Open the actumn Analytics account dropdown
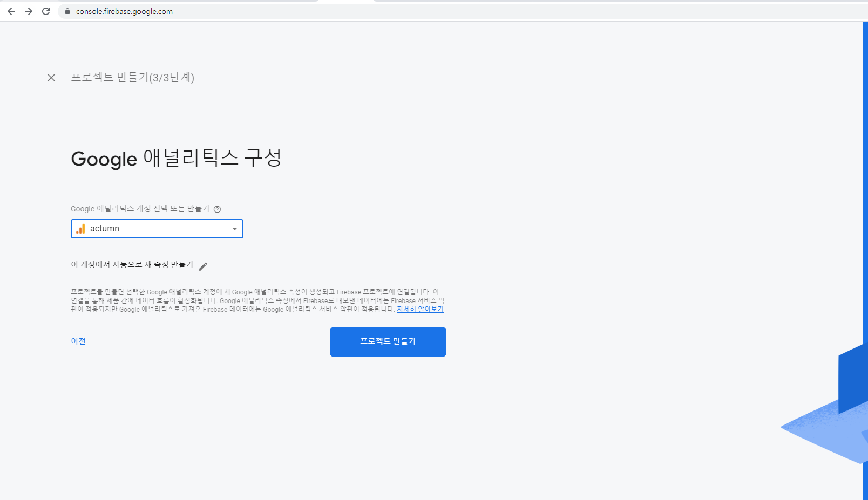This screenshot has height=500, width=868. [x=157, y=229]
